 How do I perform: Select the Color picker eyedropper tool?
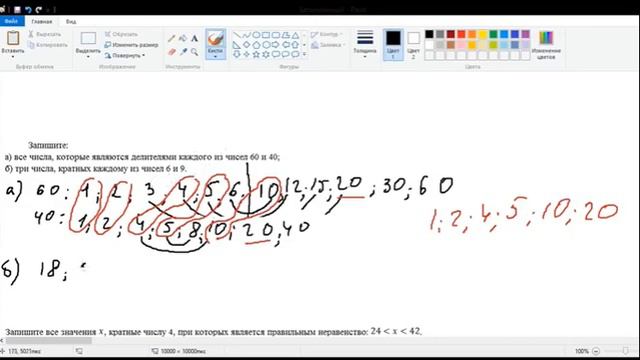[x=183, y=52]
